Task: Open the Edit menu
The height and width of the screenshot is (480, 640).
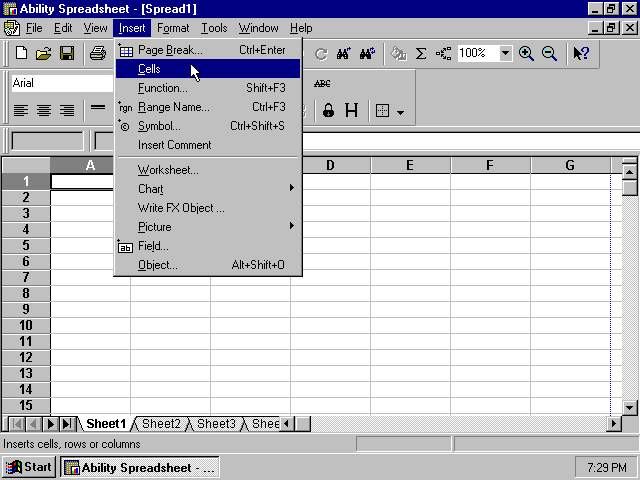Action: pyautogui.click(x=63, y=28)
